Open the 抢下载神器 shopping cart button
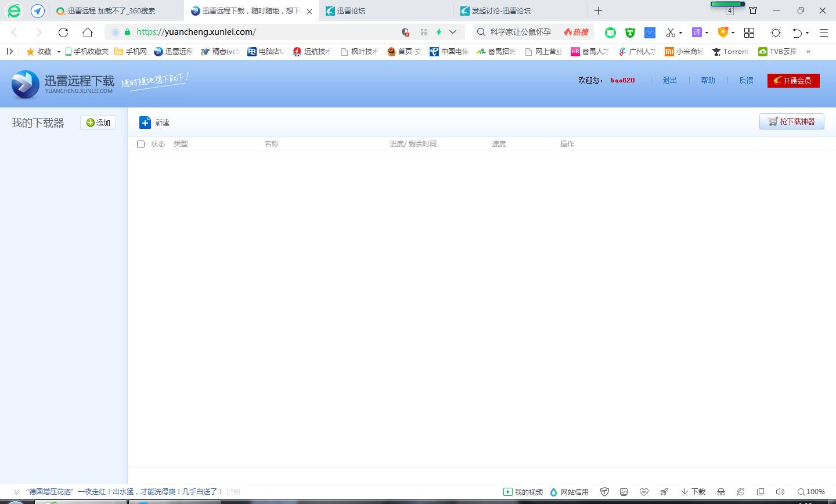Viewport: 836px width, 504px height. pyautogui.click(x=791, y=121)
